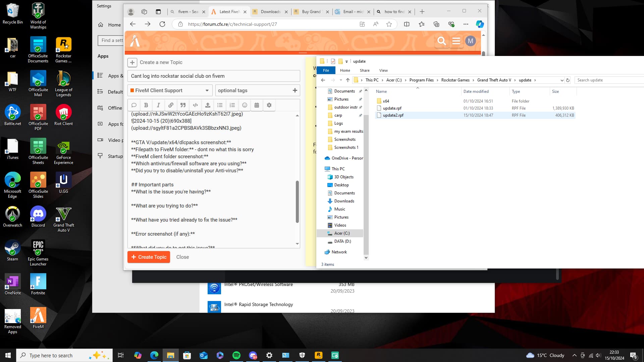Select the update2.rpf file

point(475,115)
